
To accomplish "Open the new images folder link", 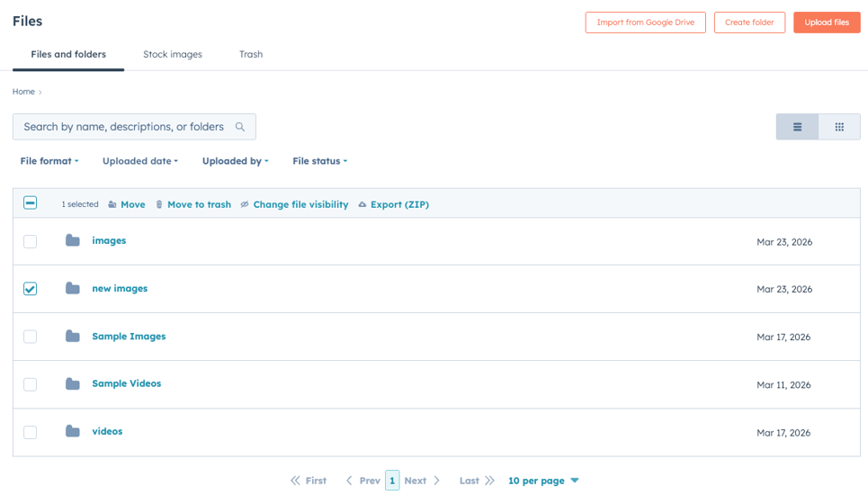I will (120, 289).
